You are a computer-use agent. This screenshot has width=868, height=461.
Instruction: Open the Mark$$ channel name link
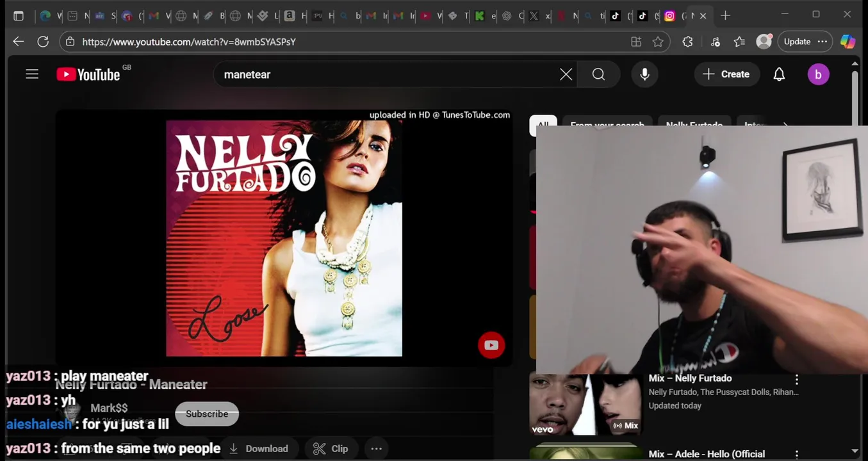pos(109,408)
